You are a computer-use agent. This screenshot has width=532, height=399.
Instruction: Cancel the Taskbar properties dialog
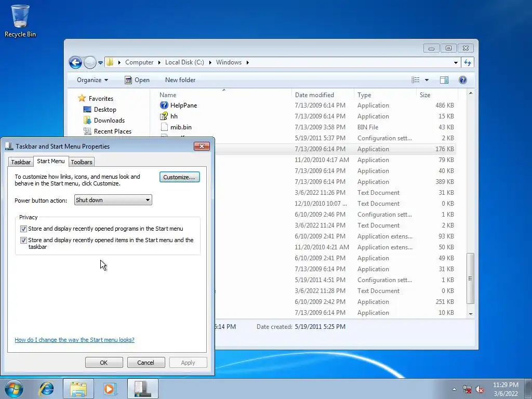tap(146, 362)
